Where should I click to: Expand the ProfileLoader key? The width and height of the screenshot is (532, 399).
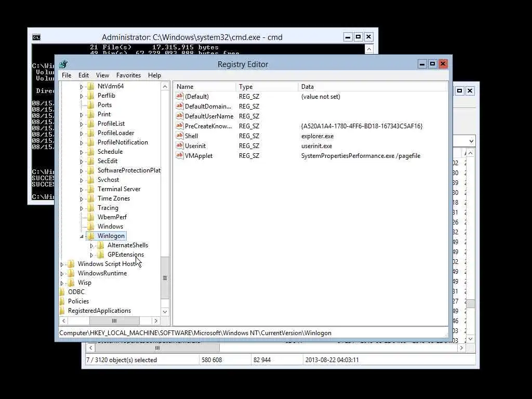tap(82, 134)
